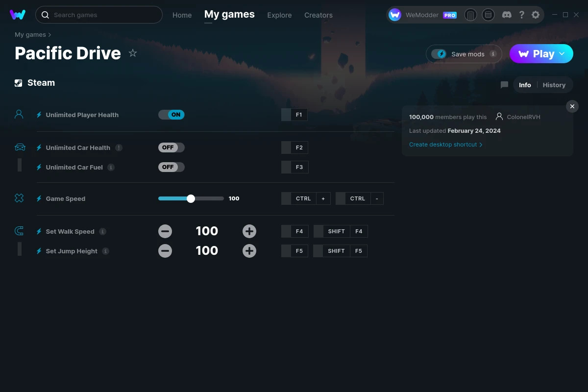Expand the My games breadcrumb chevron
This screenshot has height=392, width=588.
(49, 35)
